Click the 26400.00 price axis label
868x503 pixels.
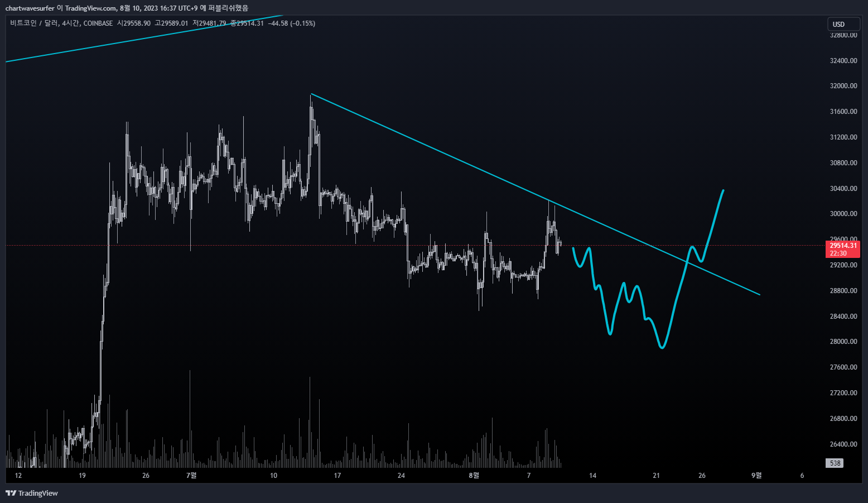[x=843, y=444]
